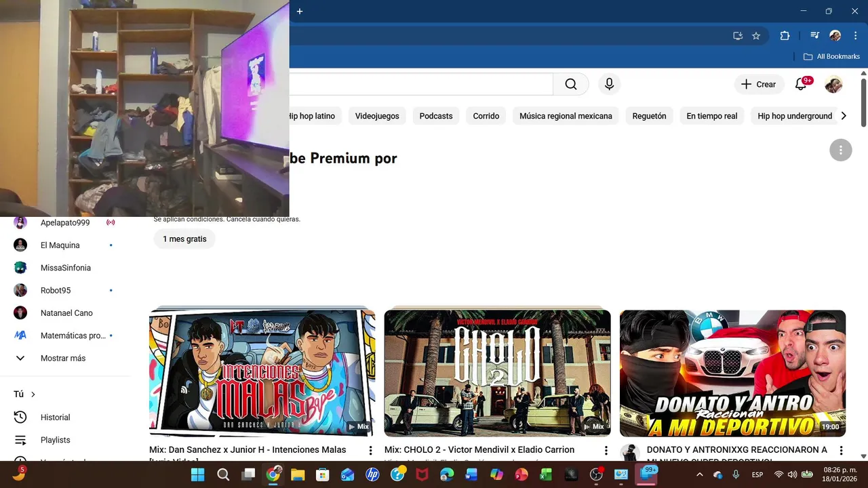Click the 1 mes gratis button
868x488 pixels.
point(184,239)
